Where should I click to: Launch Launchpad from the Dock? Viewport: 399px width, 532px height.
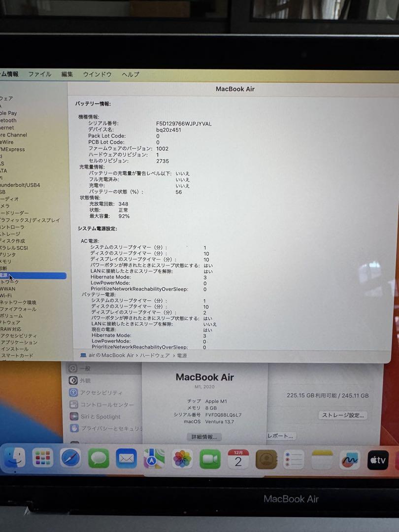[x=42, y=459]
